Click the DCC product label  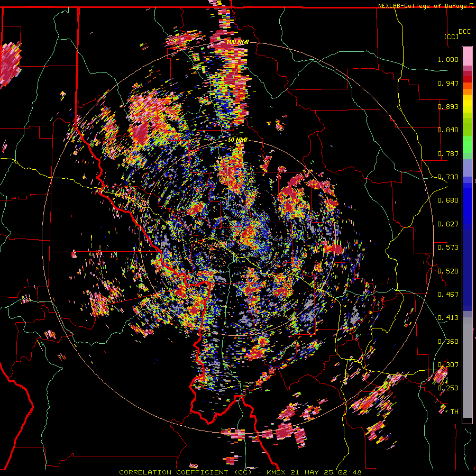pyautogui.click(x=464, y=32)
